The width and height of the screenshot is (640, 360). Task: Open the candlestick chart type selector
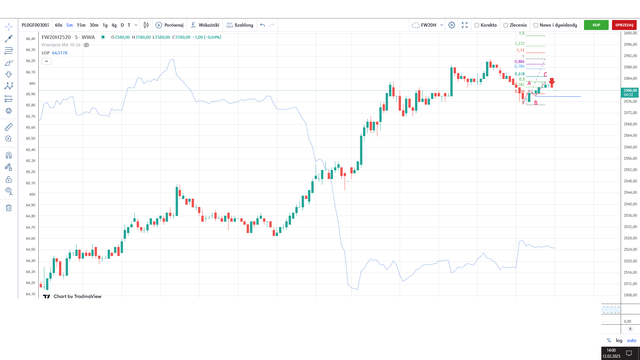click(x=146, y=25)
